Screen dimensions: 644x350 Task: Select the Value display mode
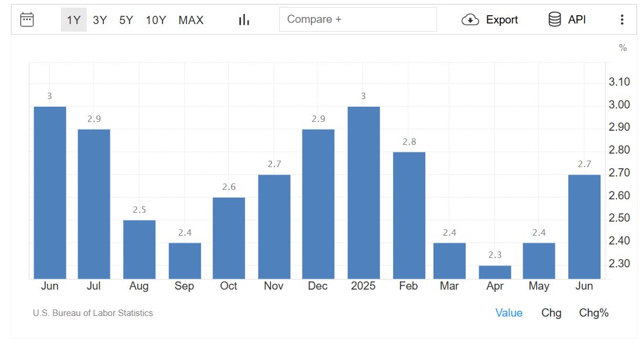tap(509, 313)
